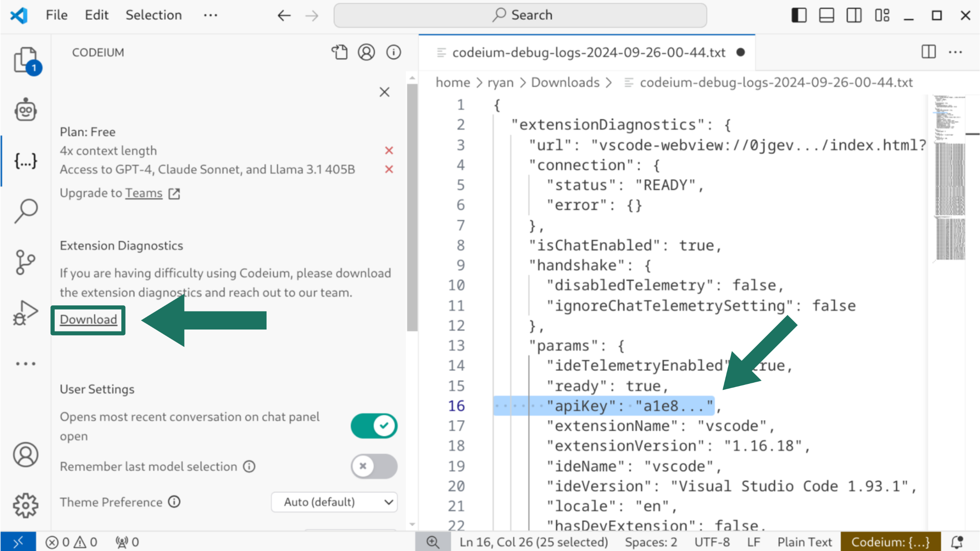Open the Manage gear icon
The height and width of the screenshot is (551, 980).
coord(25,505)
